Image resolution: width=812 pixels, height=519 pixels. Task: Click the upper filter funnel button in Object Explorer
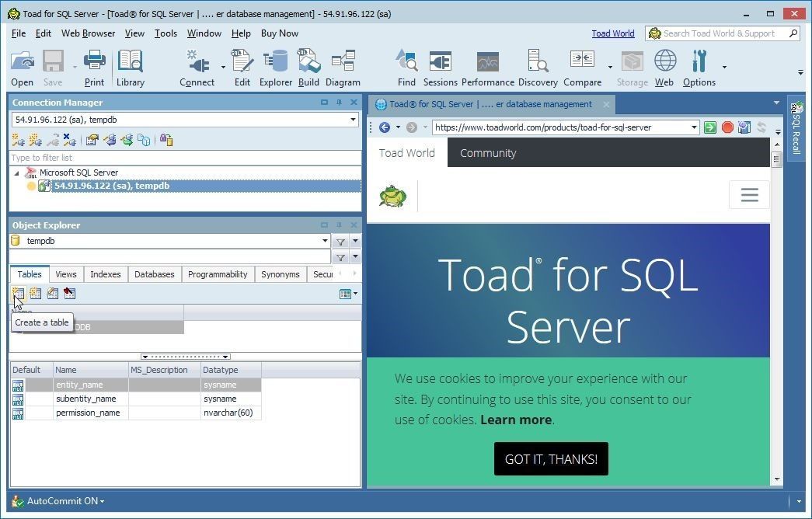pyautogui.click(x=340, y=242)
